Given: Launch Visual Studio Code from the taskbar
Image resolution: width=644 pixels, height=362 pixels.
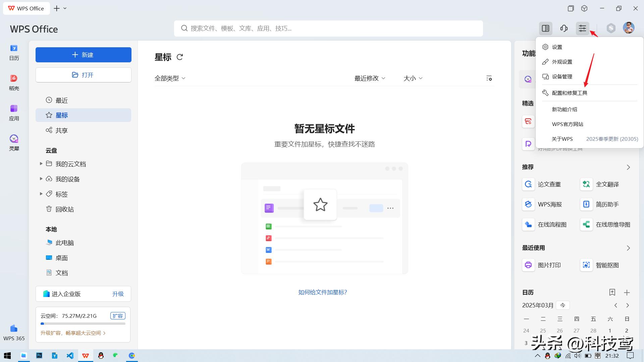Looking at the screenshot, I should pos(70,356).
